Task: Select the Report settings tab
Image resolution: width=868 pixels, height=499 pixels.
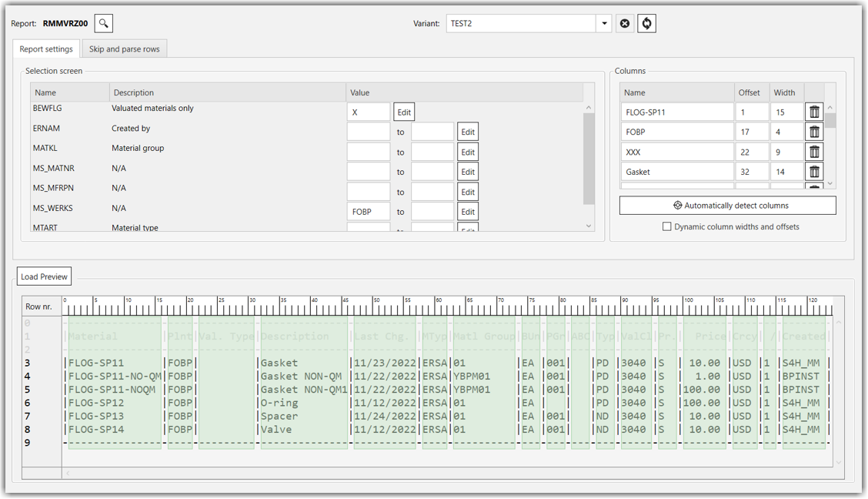Action: click(46, 49)
